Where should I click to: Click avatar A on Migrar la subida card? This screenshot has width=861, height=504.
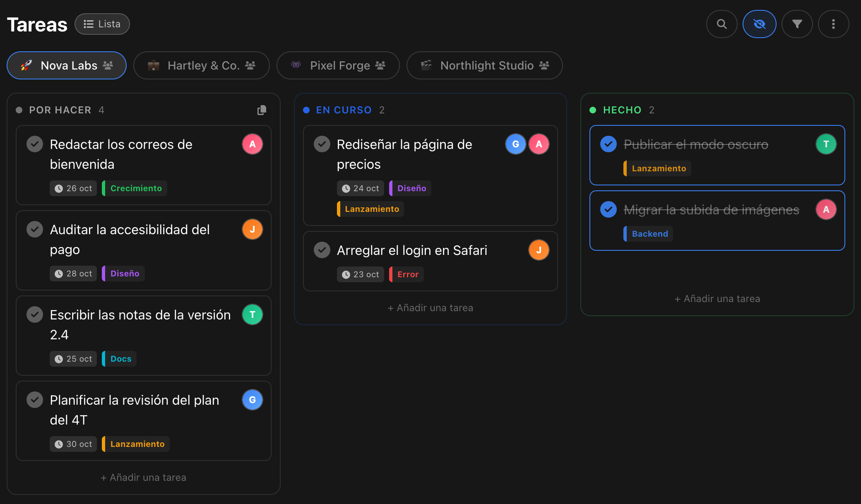(826, 209)
